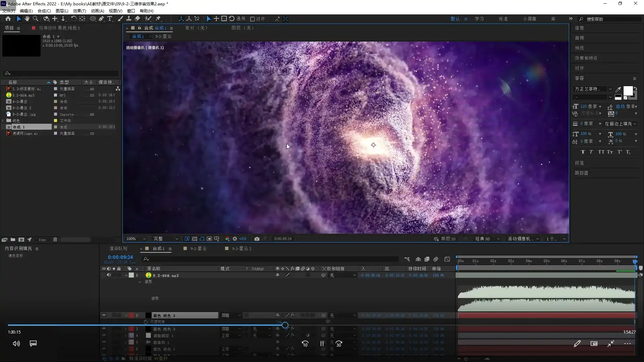Select the Zoom magnifier tool

pyautogui.click(x=35, y=19)
